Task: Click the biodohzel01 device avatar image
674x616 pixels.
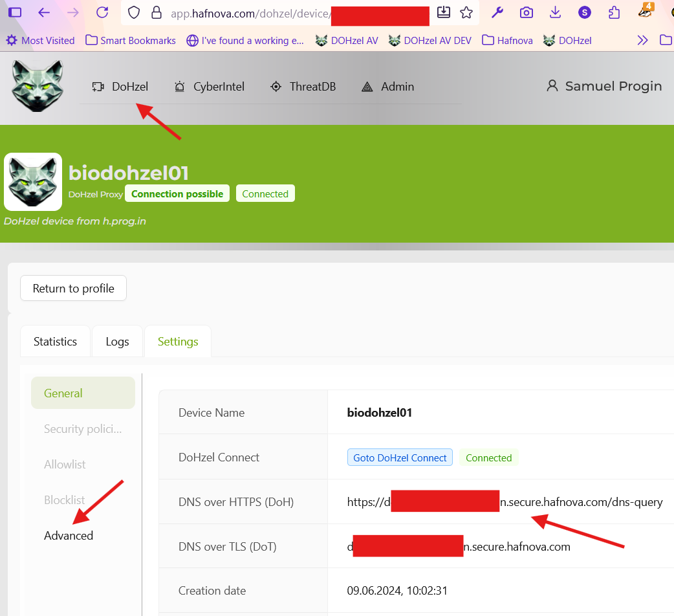Action: click(33, 182)
